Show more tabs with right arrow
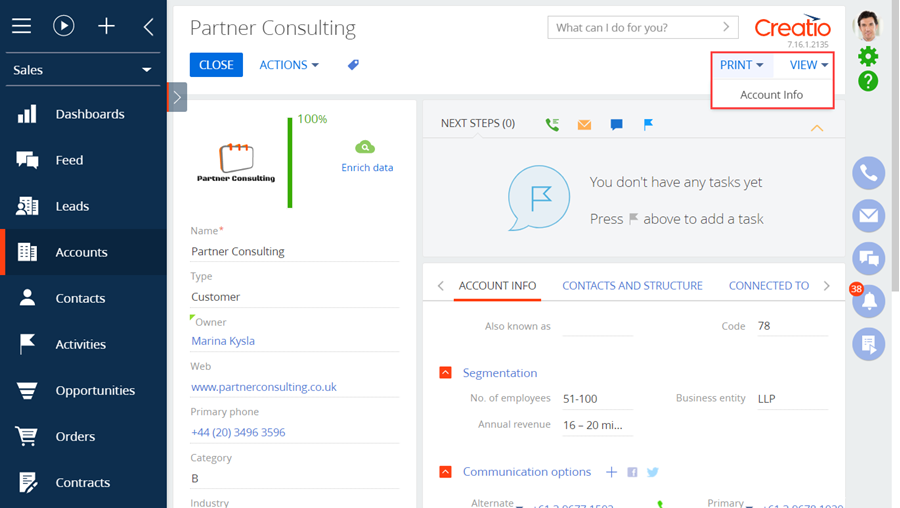 827,286
